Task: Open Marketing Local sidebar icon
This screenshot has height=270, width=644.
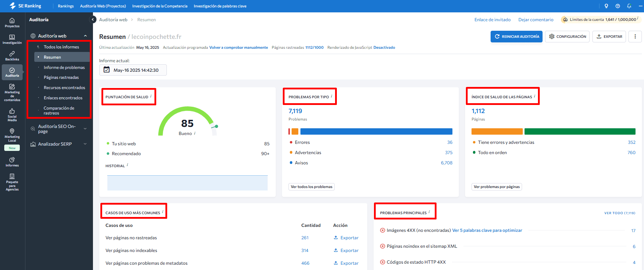Action: click(12, 135)
